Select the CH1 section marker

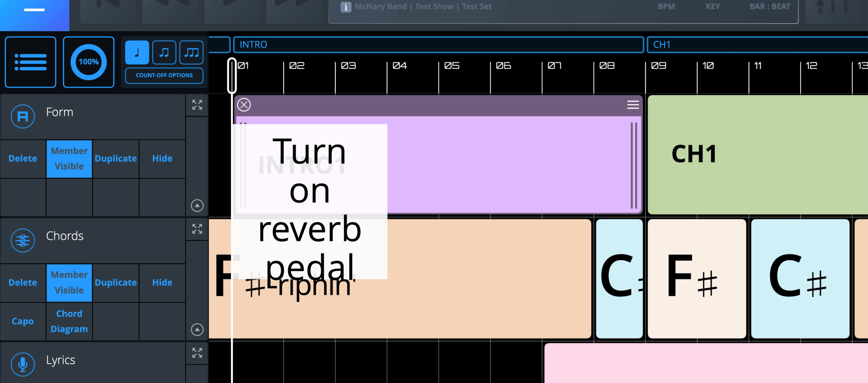tap(757, 45)
